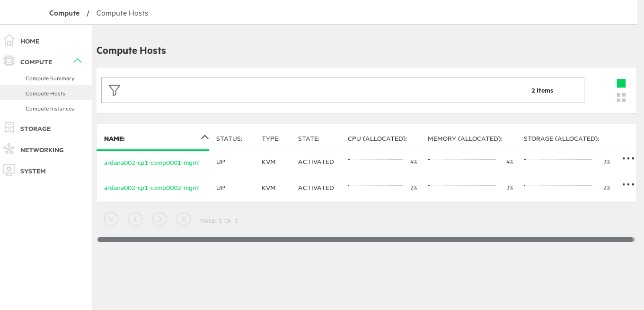
Task: Jump to last page arrow
Action: 184,219
